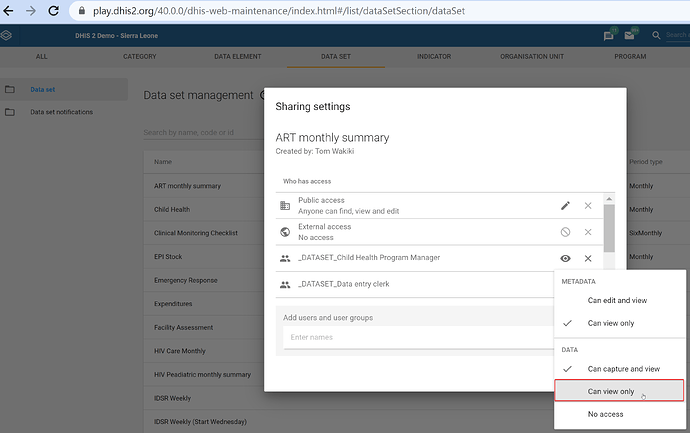Open the ORGANISATION UNIT tab
690x433 pixels.
[532, 56]
